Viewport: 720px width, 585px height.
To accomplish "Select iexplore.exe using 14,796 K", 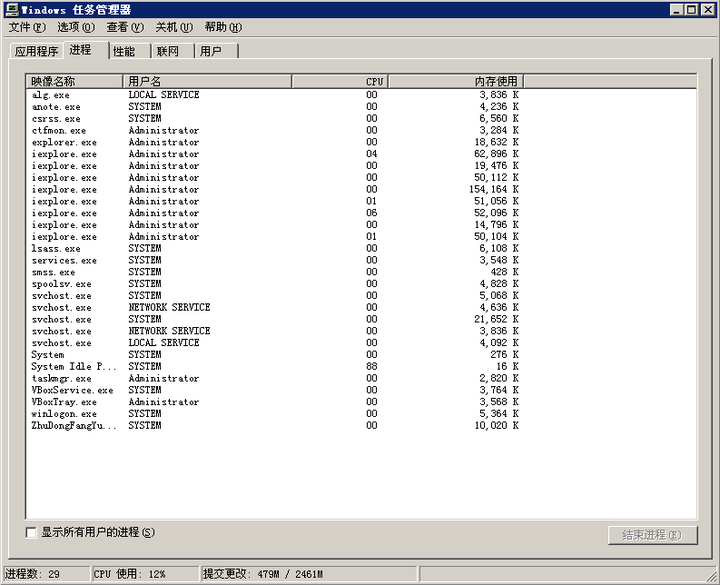I will (x=275, y=225).
